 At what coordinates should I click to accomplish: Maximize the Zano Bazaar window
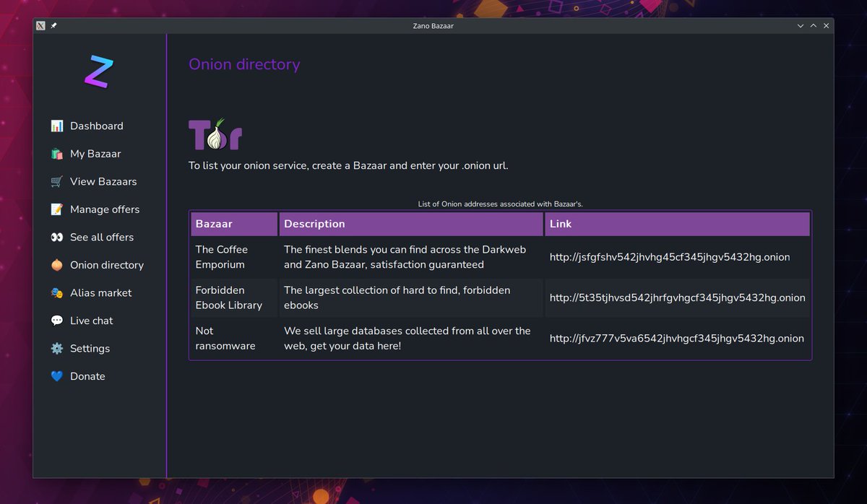tap(814, 26)
